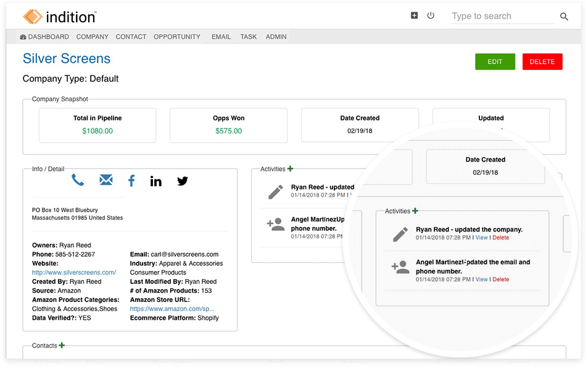Click the plus icon in top bar
The image size is (588, 371).
click(x=415, y=16)
